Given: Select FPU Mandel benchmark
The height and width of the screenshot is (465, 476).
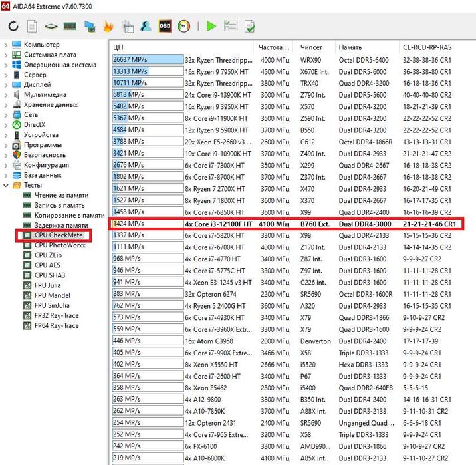Looking at the screenshot, I should [53, 295].
